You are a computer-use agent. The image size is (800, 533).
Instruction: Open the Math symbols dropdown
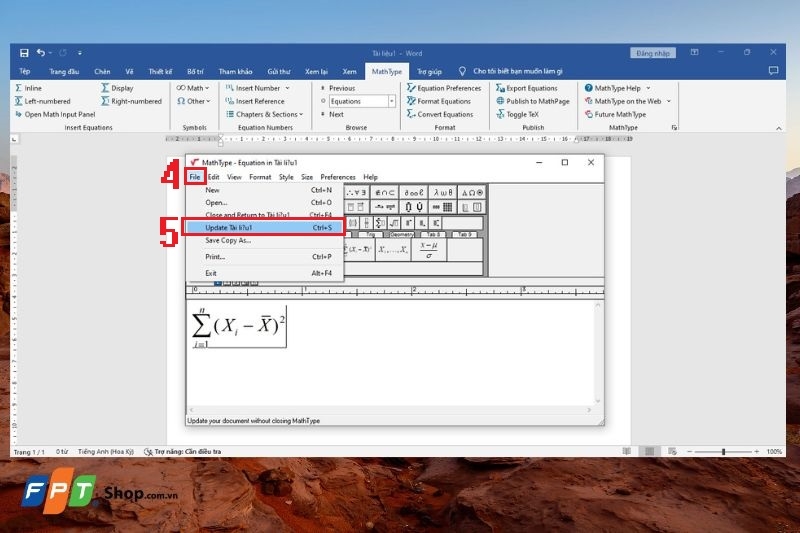tap(193, 88)
